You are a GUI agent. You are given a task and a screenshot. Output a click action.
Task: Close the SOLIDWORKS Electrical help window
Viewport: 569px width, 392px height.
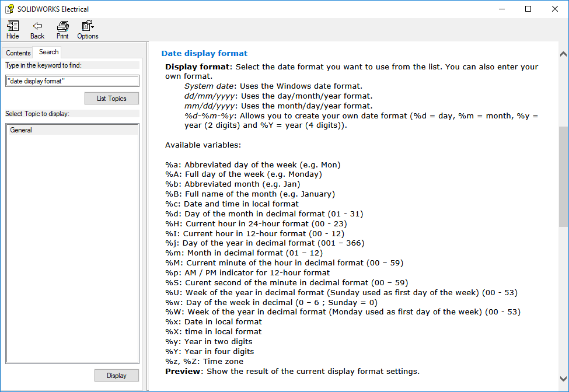tap(555, 9)
